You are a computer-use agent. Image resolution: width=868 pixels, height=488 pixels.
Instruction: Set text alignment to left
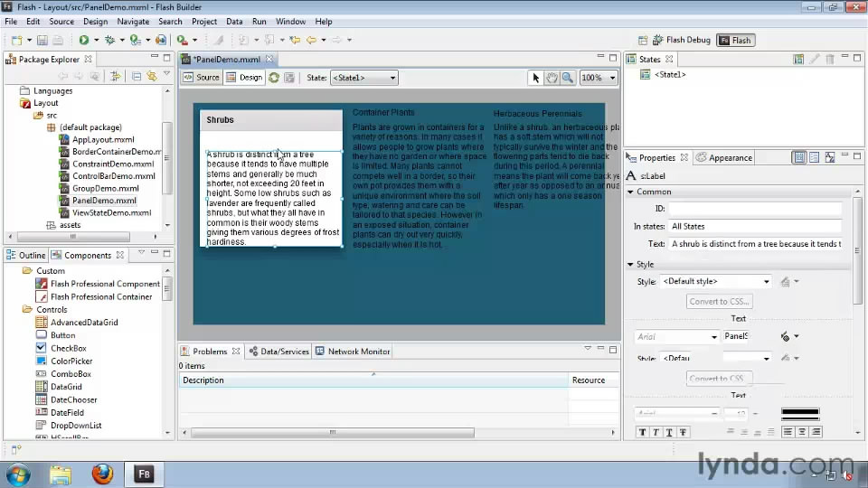click(788, 432)
